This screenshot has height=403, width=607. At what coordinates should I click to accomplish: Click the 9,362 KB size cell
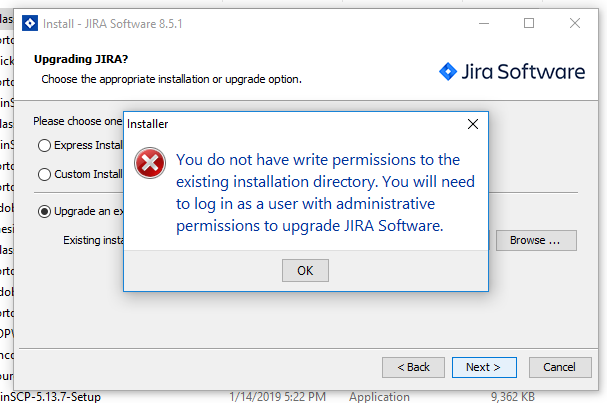point(513,397)
